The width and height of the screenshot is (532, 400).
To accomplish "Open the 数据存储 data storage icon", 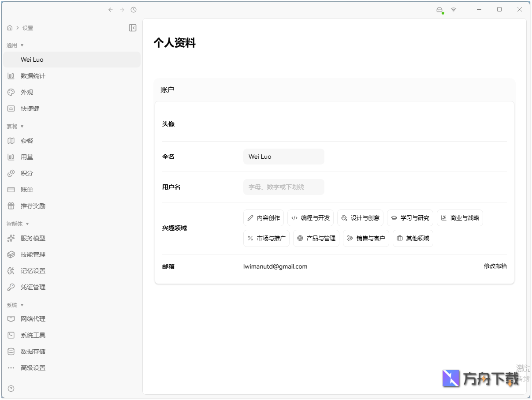I will coord(10,351).
